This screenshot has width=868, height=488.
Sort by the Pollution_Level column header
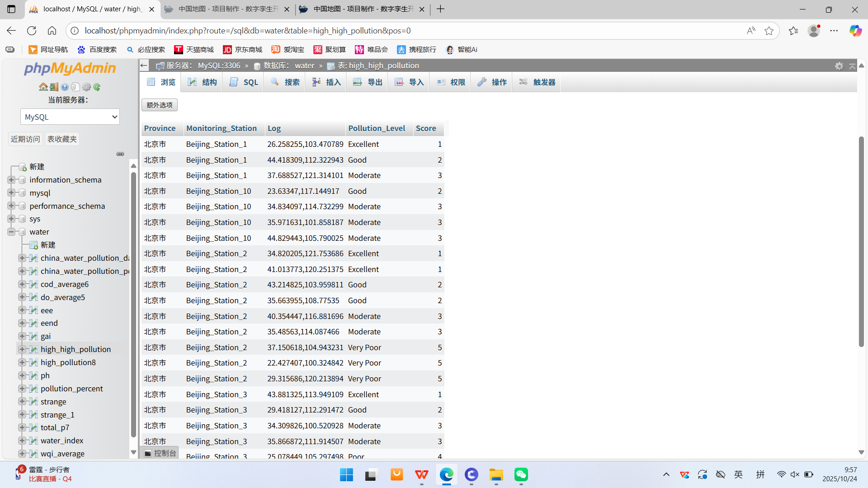(376, 128)
